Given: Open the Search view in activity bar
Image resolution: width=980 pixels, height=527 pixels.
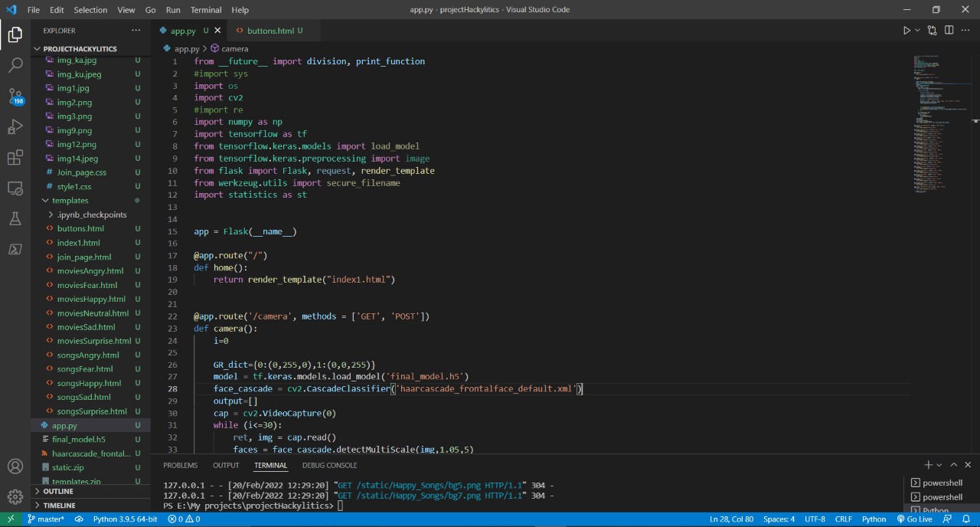Looking at the screenshot, I should coord(15,65).
